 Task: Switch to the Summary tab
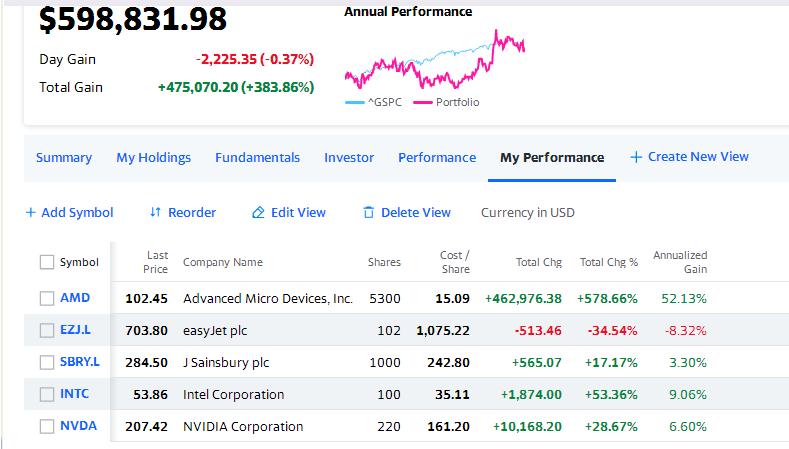(x=64, y=158)
